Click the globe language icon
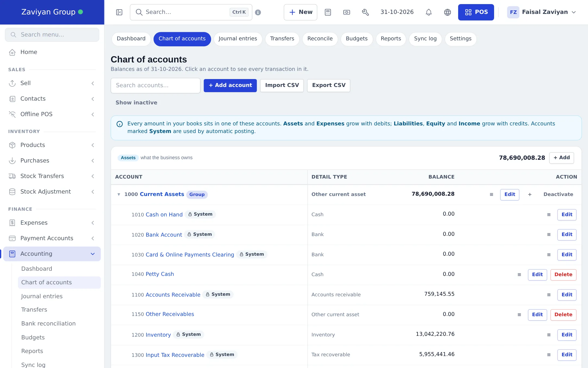 point(448,12)
